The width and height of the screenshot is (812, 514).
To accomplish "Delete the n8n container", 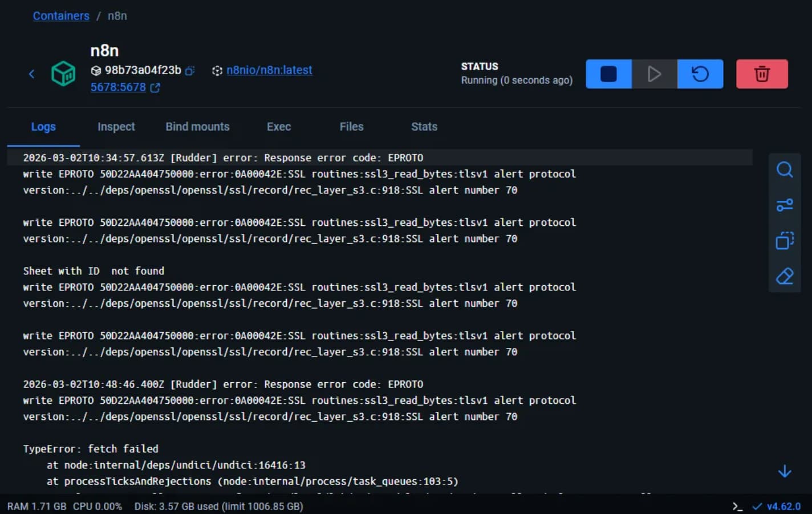I will [762, 74].
